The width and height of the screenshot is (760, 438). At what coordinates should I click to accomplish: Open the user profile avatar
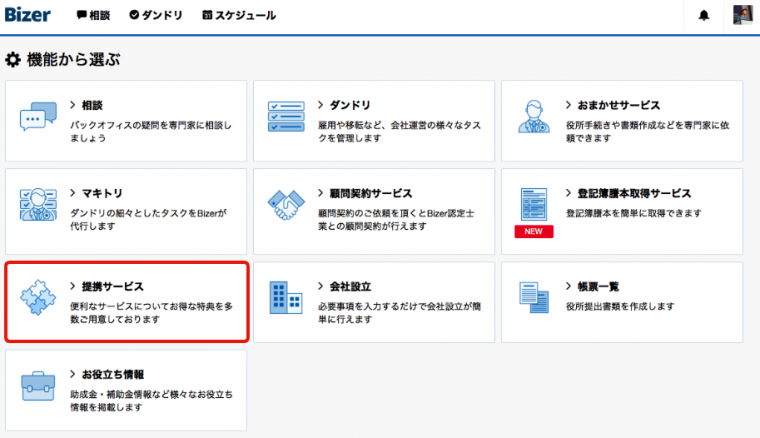point(742,15)
